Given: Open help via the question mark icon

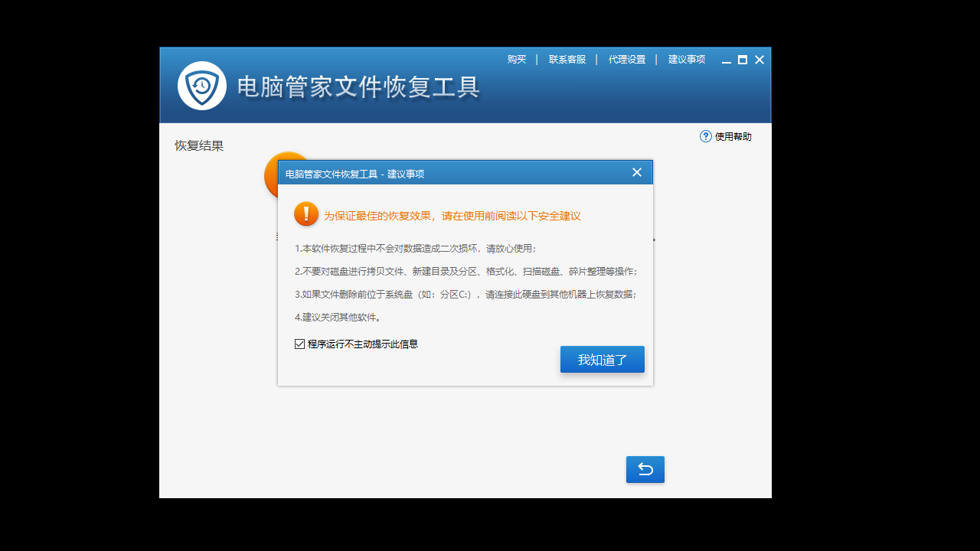Looking at the screenshot, I should [704, 136].
